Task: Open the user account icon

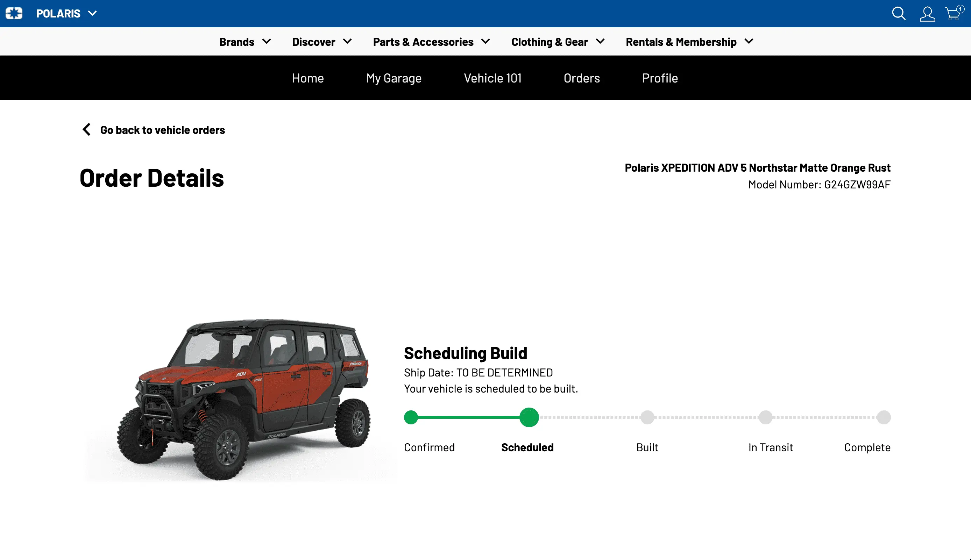Action: [927, 14]
